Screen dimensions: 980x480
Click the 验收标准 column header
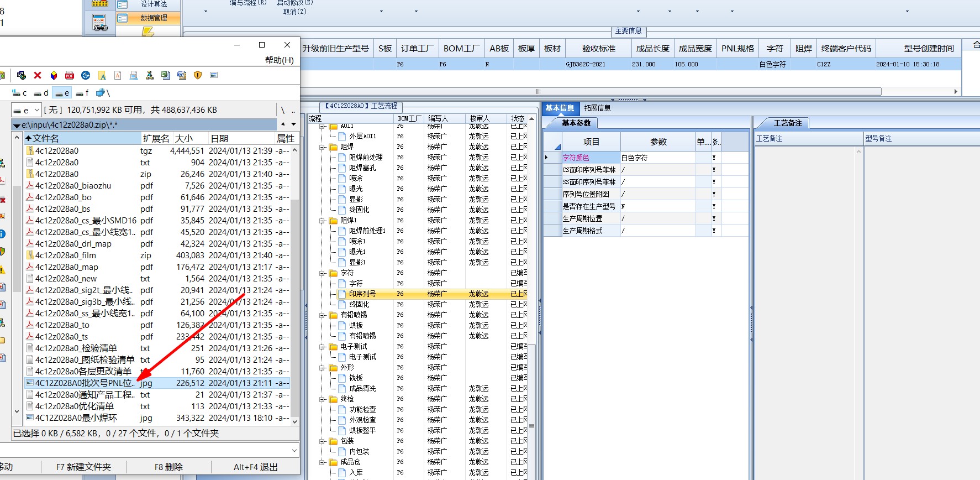pos(598,49)
